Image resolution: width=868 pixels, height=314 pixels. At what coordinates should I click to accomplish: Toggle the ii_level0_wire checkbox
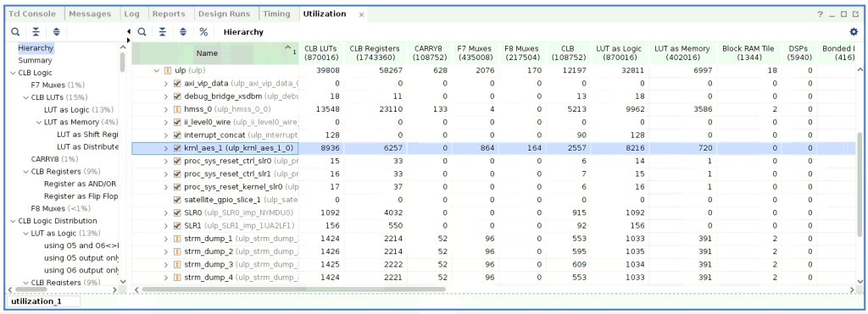pos(177,122)
